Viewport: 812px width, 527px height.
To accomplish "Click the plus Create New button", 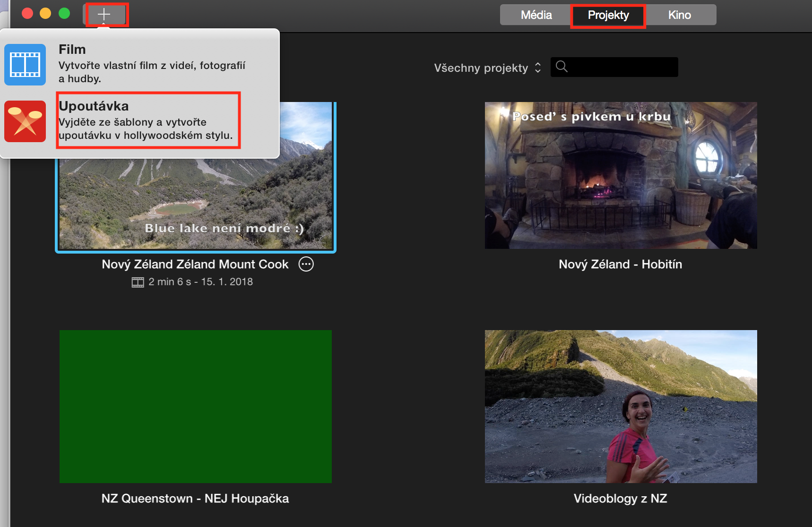I will [x=104, y=15].
